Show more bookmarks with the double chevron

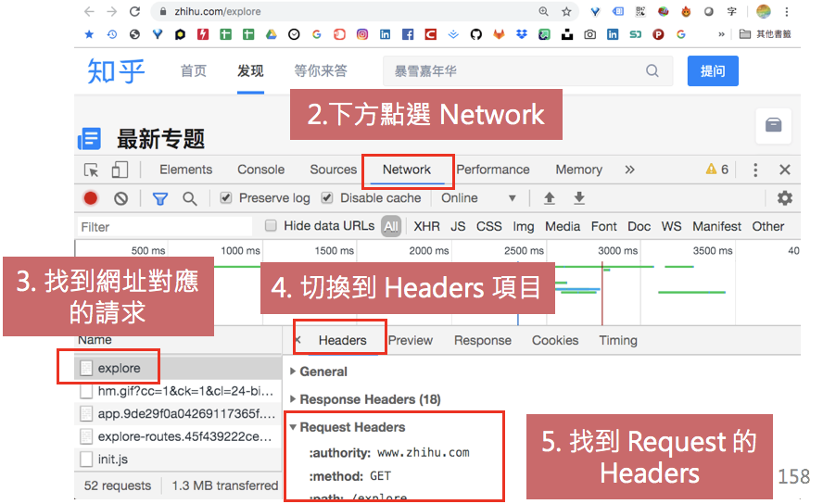(721, 34)
